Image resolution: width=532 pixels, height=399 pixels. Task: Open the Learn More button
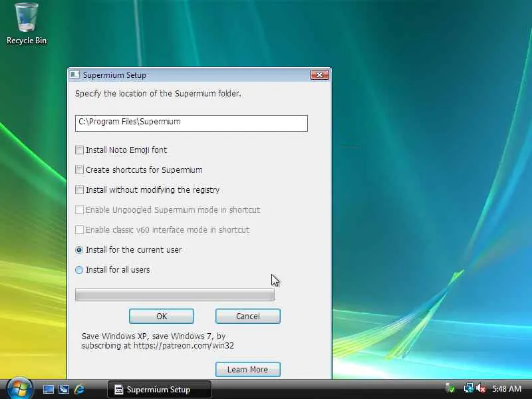(248, 369)
